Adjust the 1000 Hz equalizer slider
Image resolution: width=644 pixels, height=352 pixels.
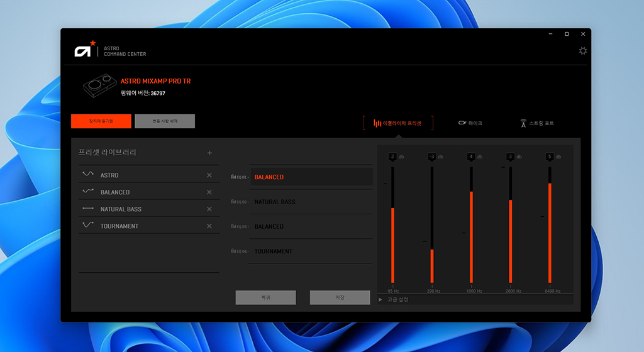click(x=471, y=225)
